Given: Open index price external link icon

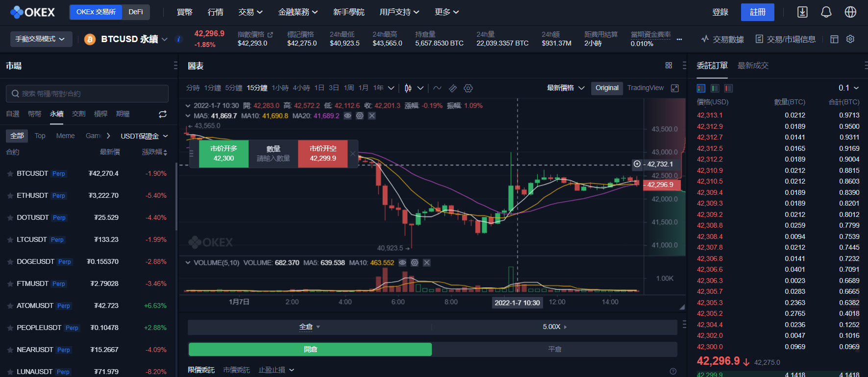Looking at the screenshot, I should click(x=270, y=34).
